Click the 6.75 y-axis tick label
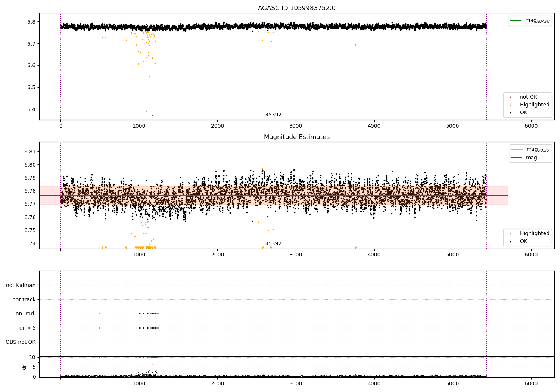The height and width of the screenshot is (392, 560). (30, 230)
